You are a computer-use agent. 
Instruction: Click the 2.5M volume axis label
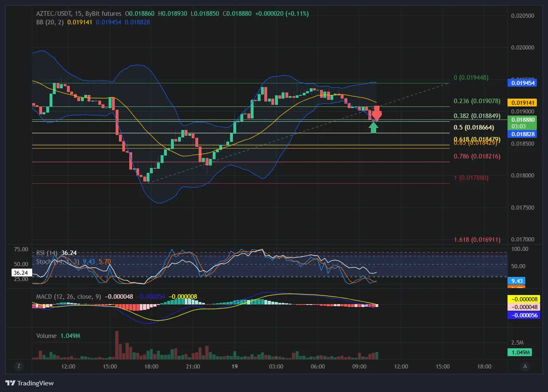(517, 342)
